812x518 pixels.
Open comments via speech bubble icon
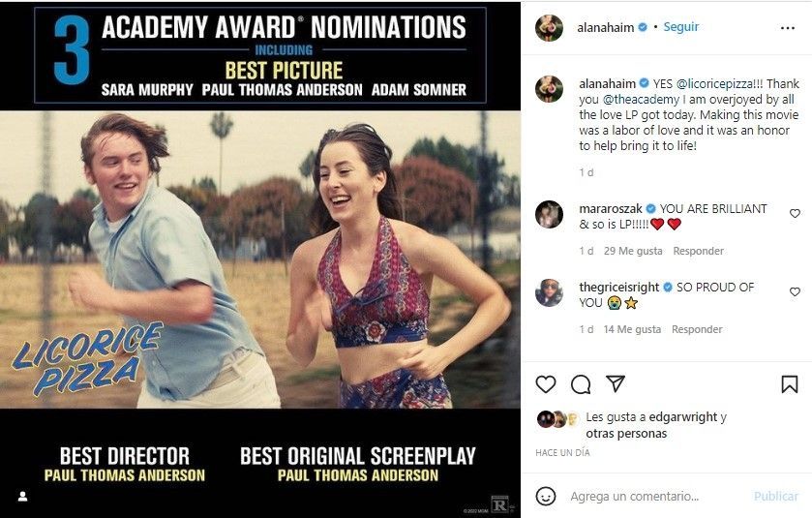click(x=581, y=384)
